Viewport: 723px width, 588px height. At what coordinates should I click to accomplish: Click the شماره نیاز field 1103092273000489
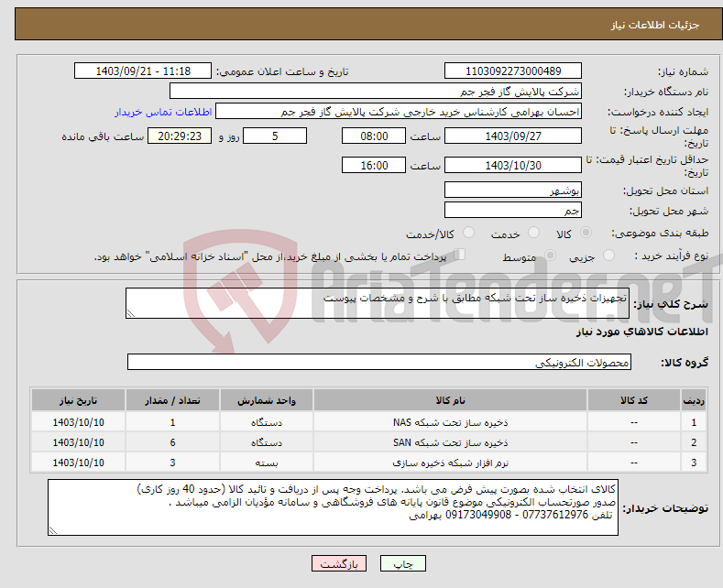coord(513,71)
